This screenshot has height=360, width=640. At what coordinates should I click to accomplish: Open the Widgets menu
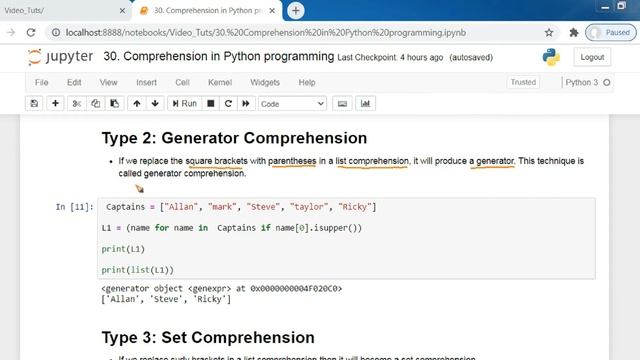click(265, 82)
